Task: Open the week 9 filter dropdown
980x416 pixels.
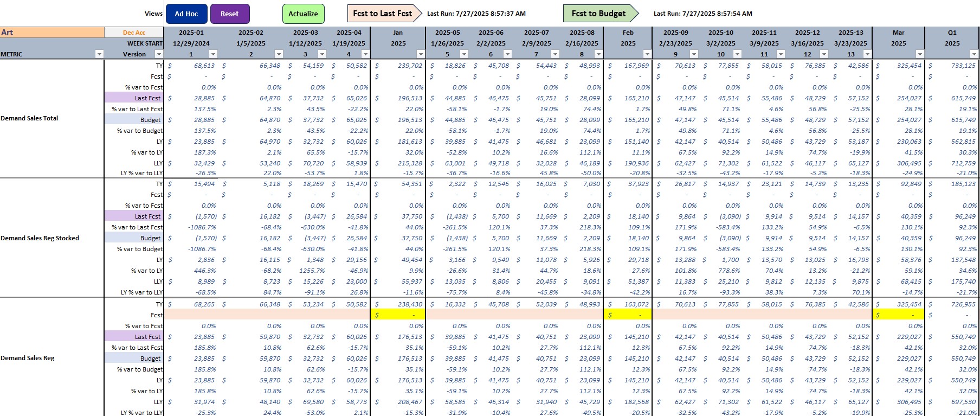Action: coord(694,54)
